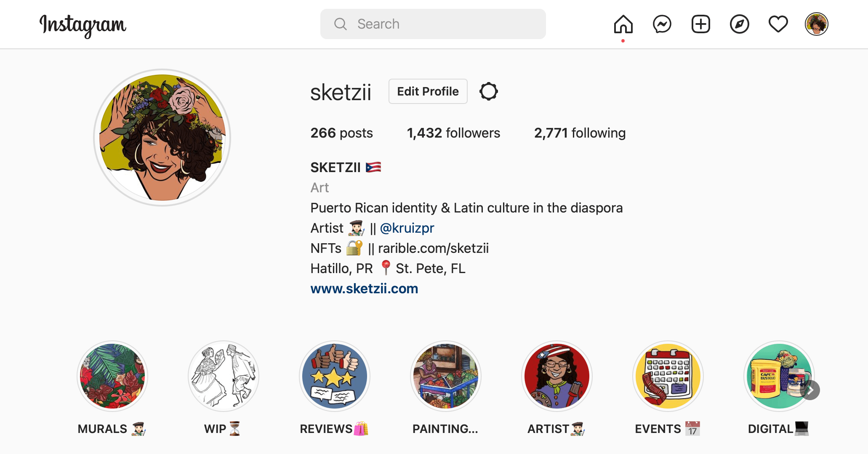The width and height of the screenshot is (868, 454).
Task: Focus the Search input field
Action: click(x=433, y=24)
